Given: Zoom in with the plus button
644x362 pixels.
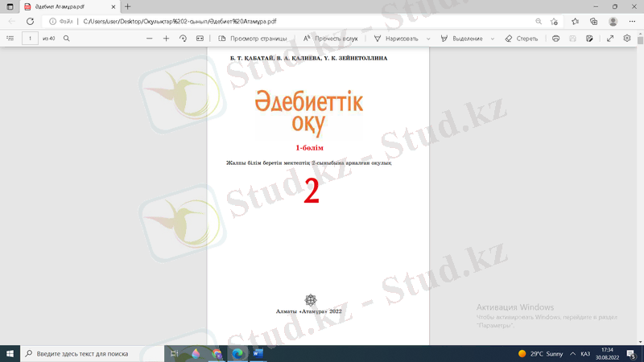Looking at the screenshot, I should click(x=166, y=38).
